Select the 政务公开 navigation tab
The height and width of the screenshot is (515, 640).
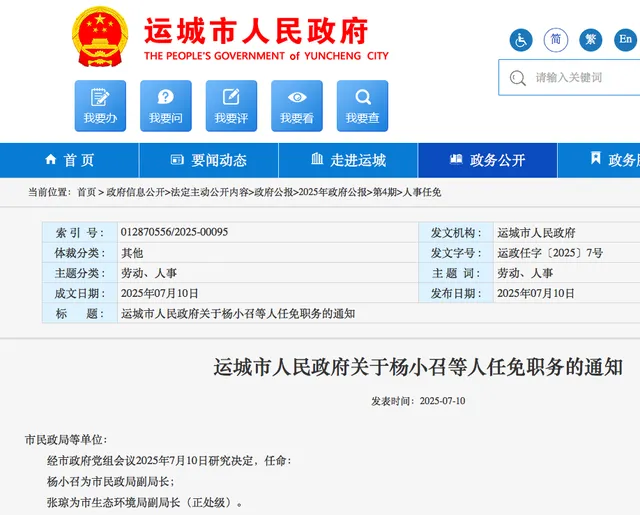(487, 160)
